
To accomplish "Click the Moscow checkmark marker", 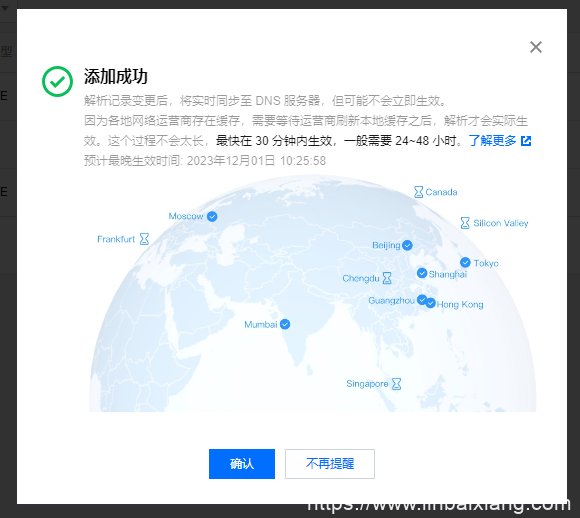I will click(x=212, y=216).
